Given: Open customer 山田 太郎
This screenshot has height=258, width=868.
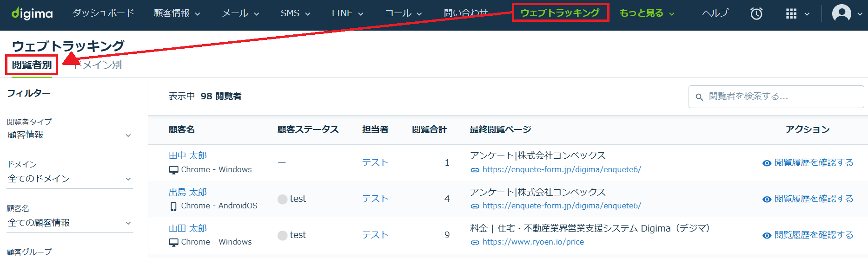Looking at the screenshot, I should [188, 228].
